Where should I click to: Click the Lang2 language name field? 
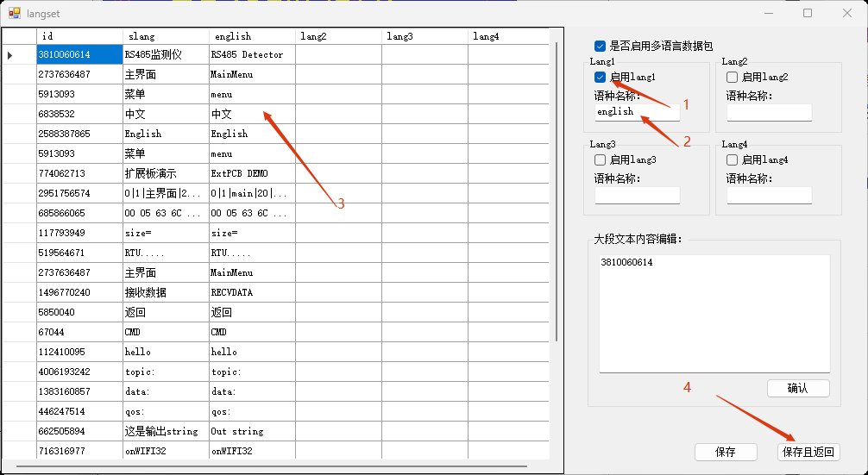[769, 112]
